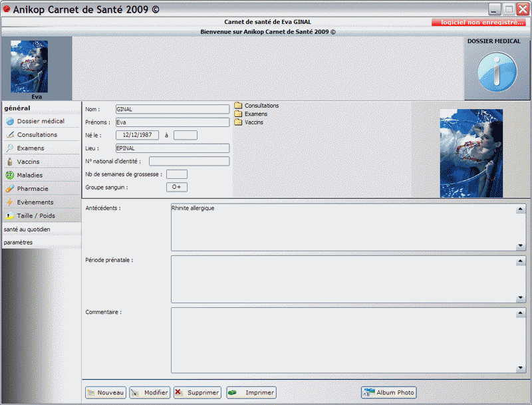Click the Evènements lightning icon
532x405 pixels.
click(10, 202)
